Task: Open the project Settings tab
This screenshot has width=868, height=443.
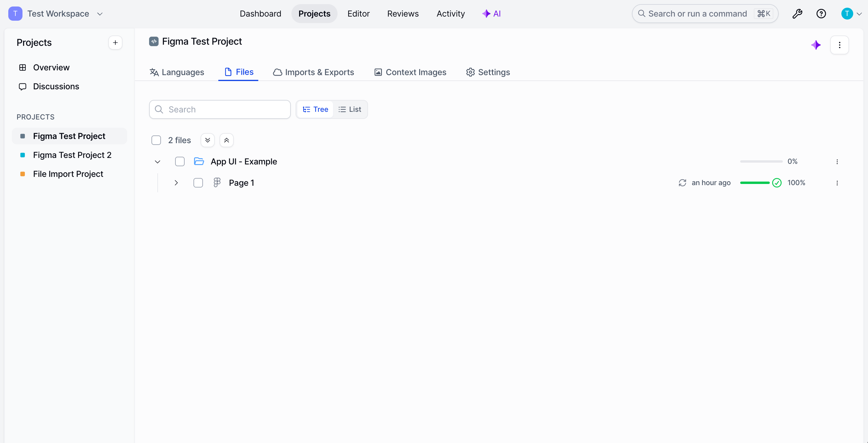Action: pos(488,72)
